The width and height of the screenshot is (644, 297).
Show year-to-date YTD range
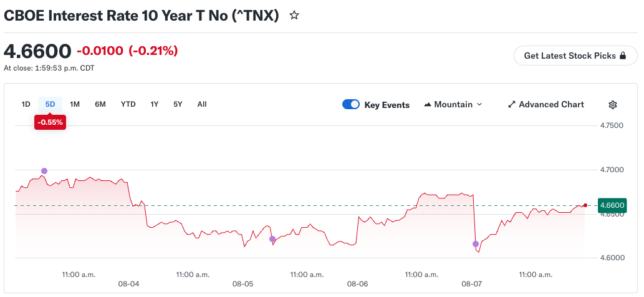[128, 104]
